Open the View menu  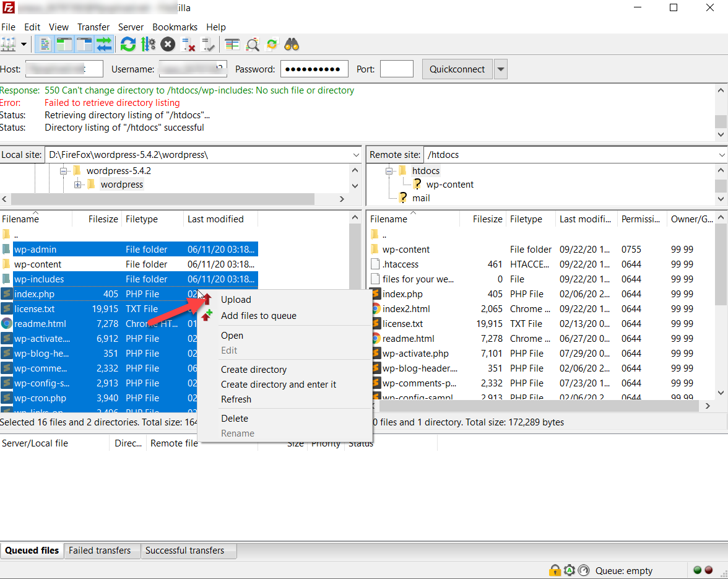pyautogui.click(x=58, y=27)
